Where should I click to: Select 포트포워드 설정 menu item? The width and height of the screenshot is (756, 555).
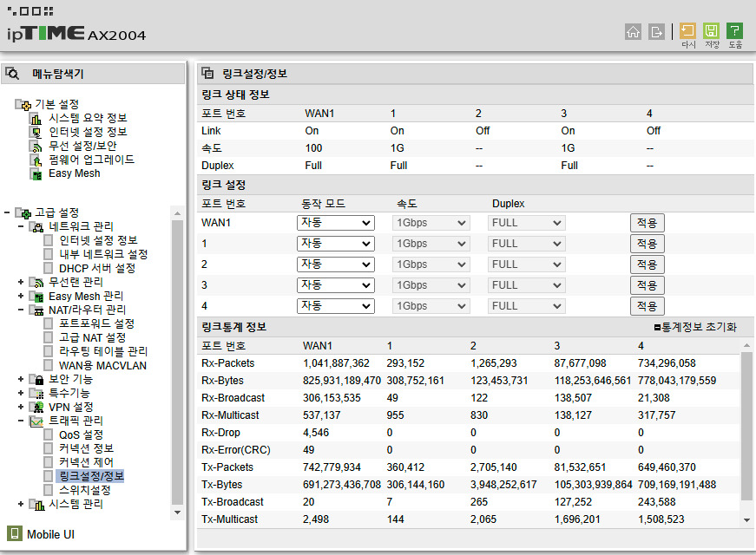coord(96,323)
